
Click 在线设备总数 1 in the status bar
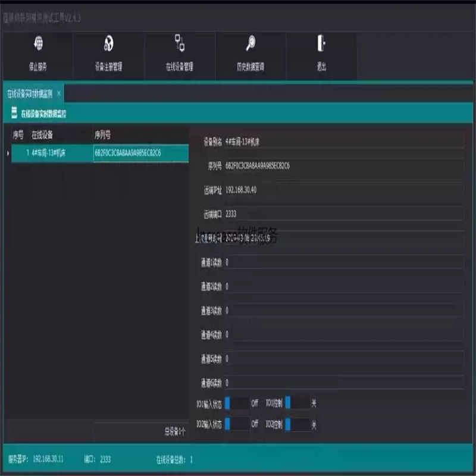click(x=174, y=459)
